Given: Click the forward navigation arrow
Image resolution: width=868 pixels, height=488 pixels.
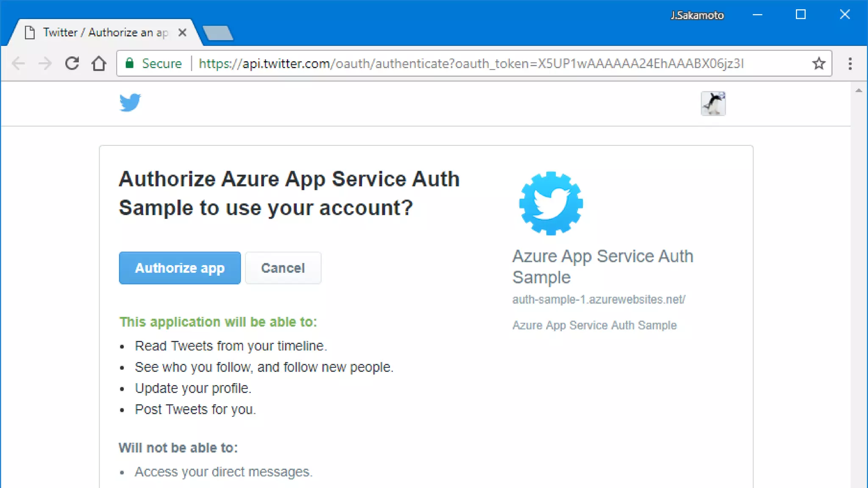Looking at the screenshot, I should click(x=45, y=64).
